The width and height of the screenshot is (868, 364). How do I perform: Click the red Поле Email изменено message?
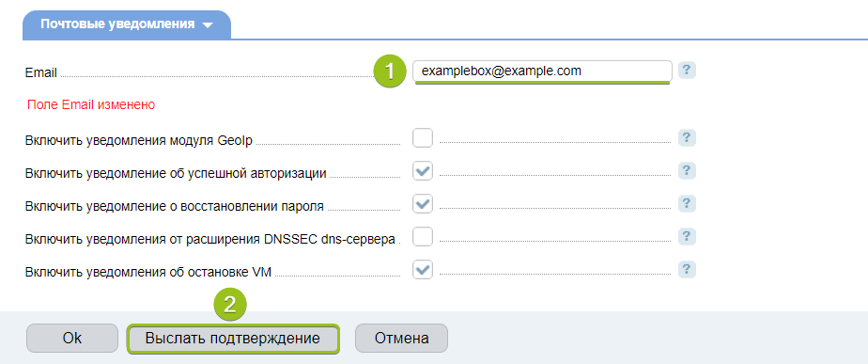pos(91,104)
